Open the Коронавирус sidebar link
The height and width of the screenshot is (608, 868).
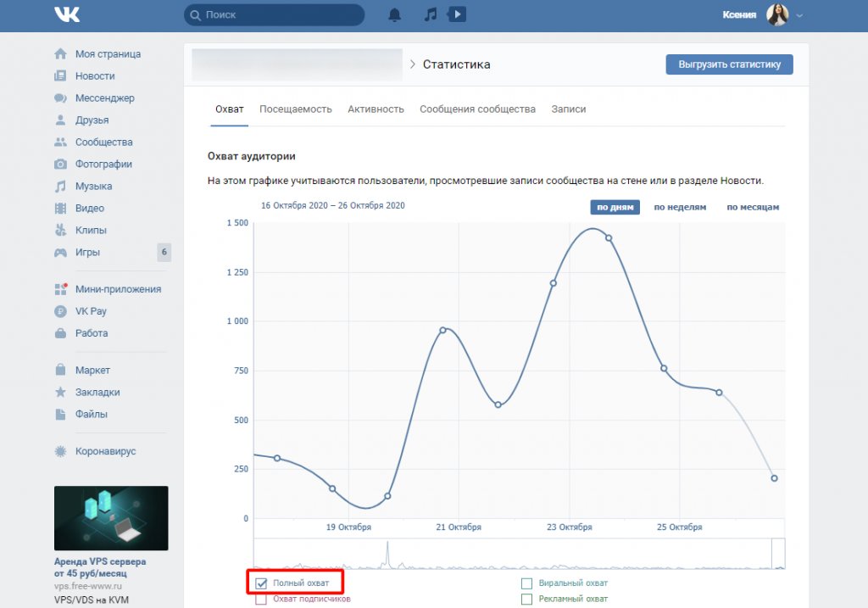tap(105, 452)
